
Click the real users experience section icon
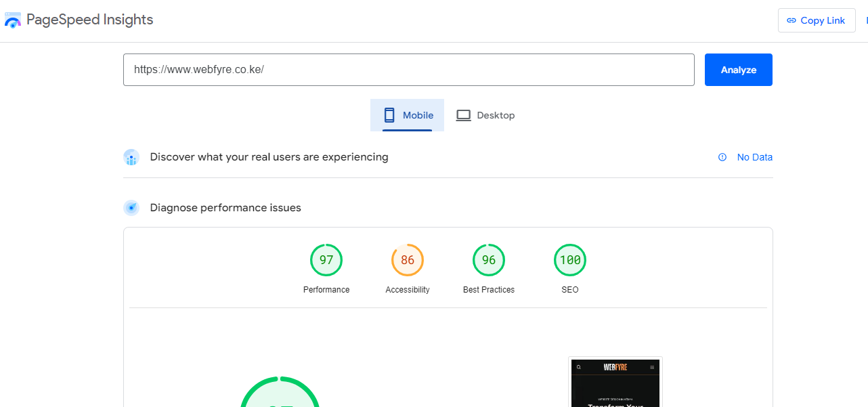pos(131,157)
